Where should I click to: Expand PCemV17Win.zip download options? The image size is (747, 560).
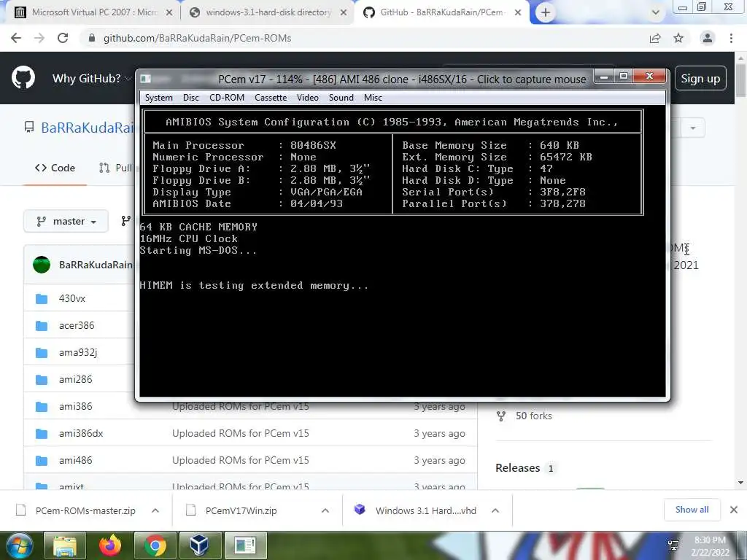click(325, 510)
